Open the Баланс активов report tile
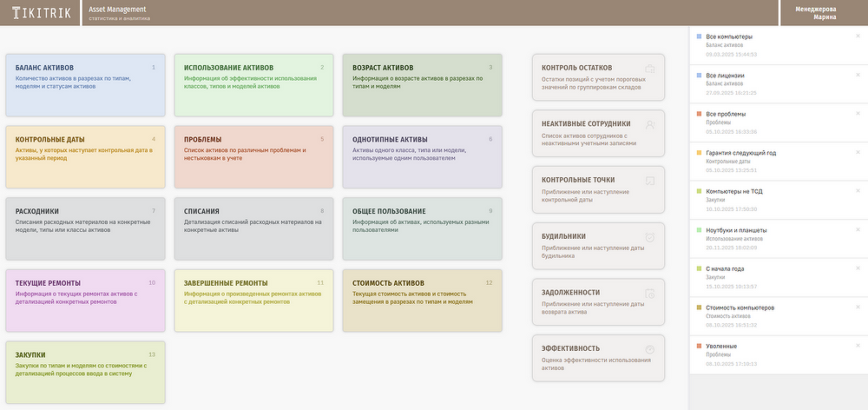868x410 pixels. (84, 84)
